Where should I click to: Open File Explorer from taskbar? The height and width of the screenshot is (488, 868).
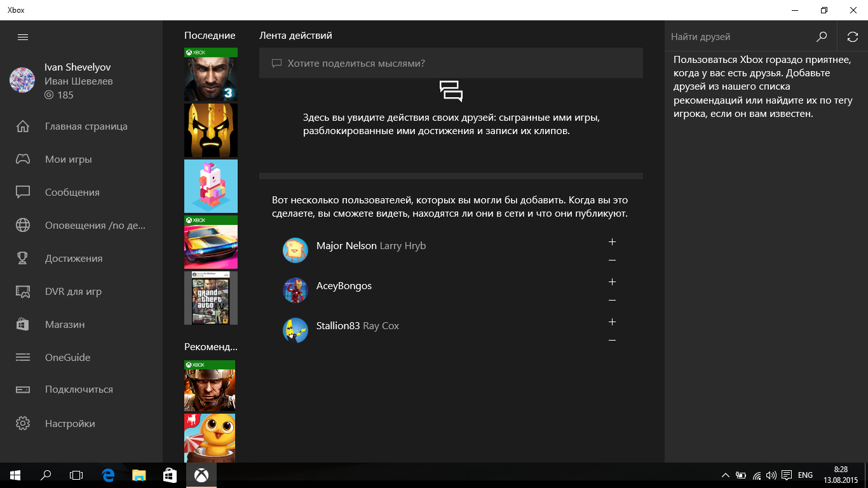(x=139, y=475)
